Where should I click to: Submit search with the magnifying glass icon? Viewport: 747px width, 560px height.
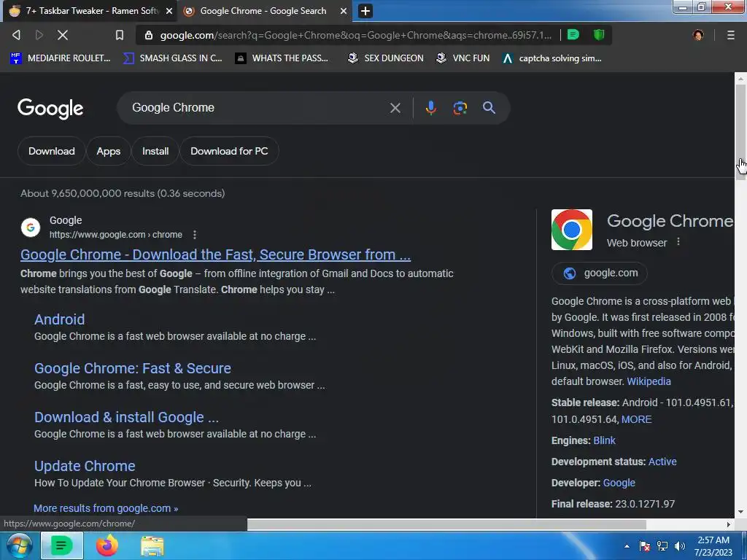click(489, 108)
